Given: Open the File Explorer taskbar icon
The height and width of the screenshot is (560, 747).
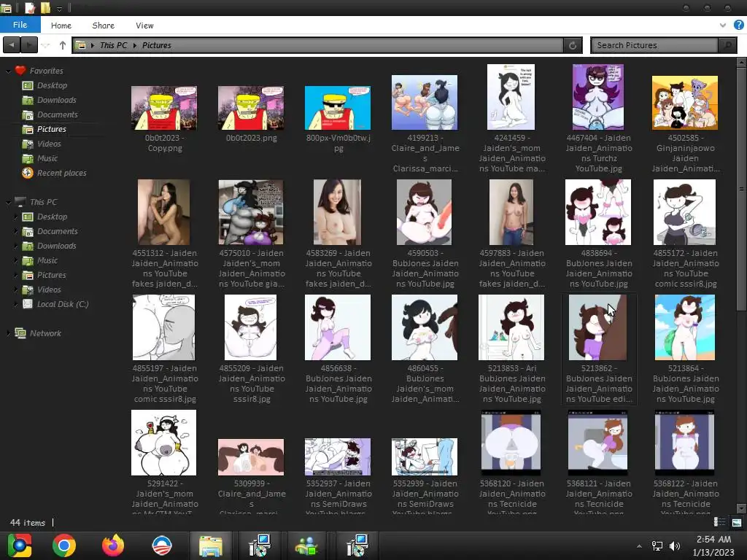Looking at the screenshot, I should coord(210,545).
